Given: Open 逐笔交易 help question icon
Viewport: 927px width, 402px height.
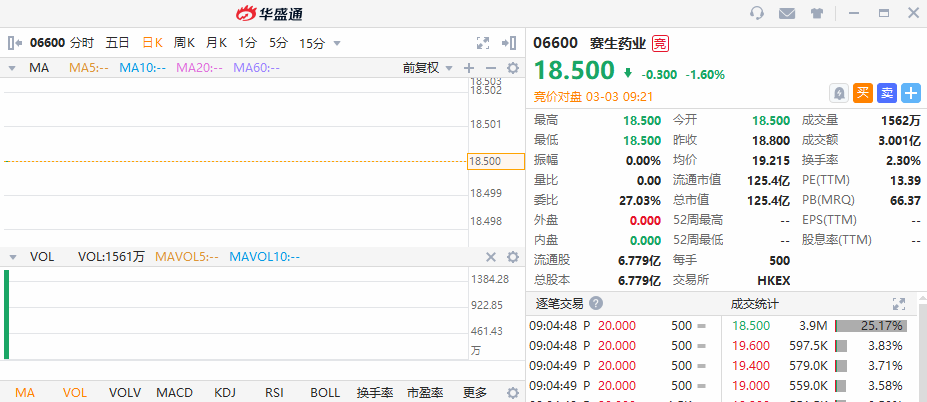Looking at the screenshot, I should [596, 303].
